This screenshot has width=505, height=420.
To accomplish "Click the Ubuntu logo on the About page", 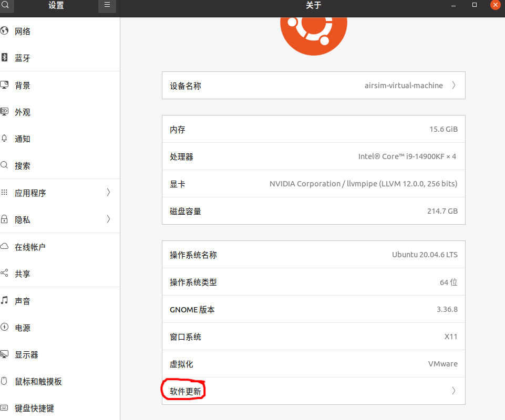I will coord(314,36).
